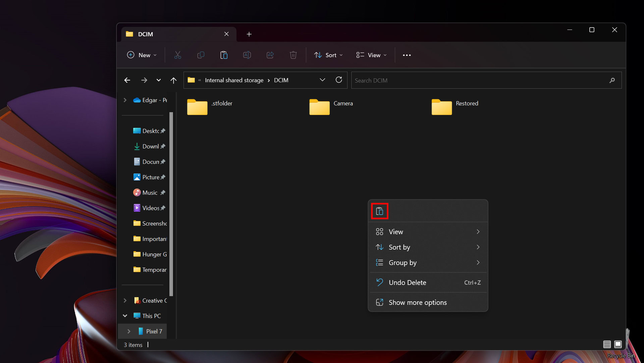Screen dimensions: 644x363
Task: Open the Sort dropdown in the toolbar
Action: [x=328, y=55]
